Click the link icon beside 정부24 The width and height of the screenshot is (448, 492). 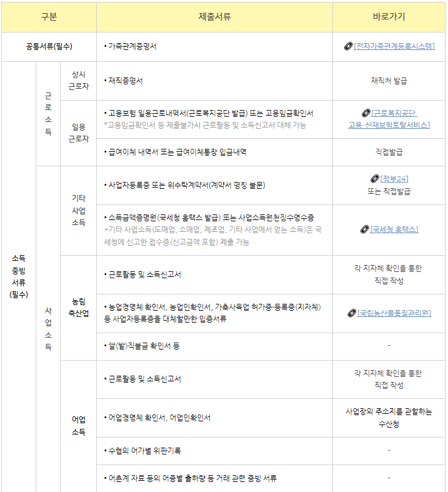pyautogui.click(x=375, y=179)
